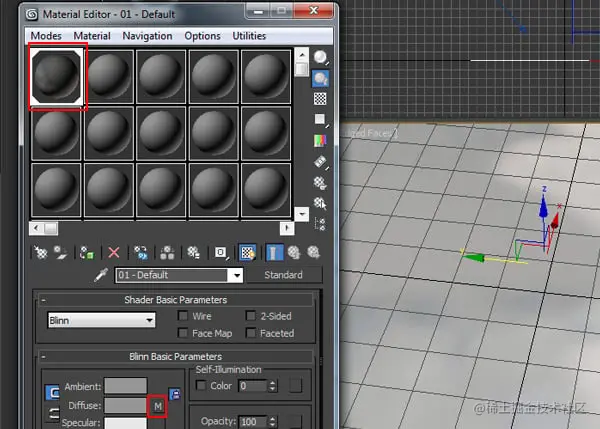Click the Diffuse color swatch
Viewport: 600px width, 429px height.
tap(126, 405)
